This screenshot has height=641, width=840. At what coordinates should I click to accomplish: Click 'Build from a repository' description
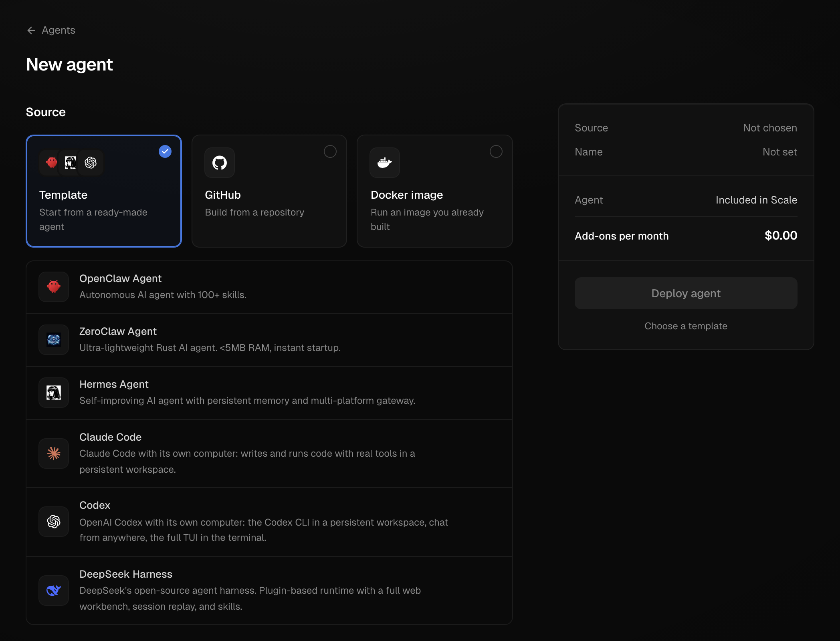(254, 212)
